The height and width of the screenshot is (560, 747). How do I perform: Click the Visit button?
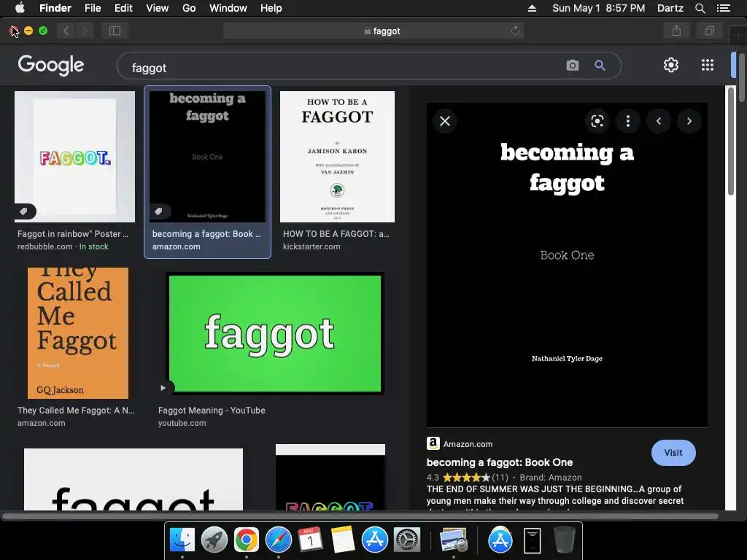point(673,453)
